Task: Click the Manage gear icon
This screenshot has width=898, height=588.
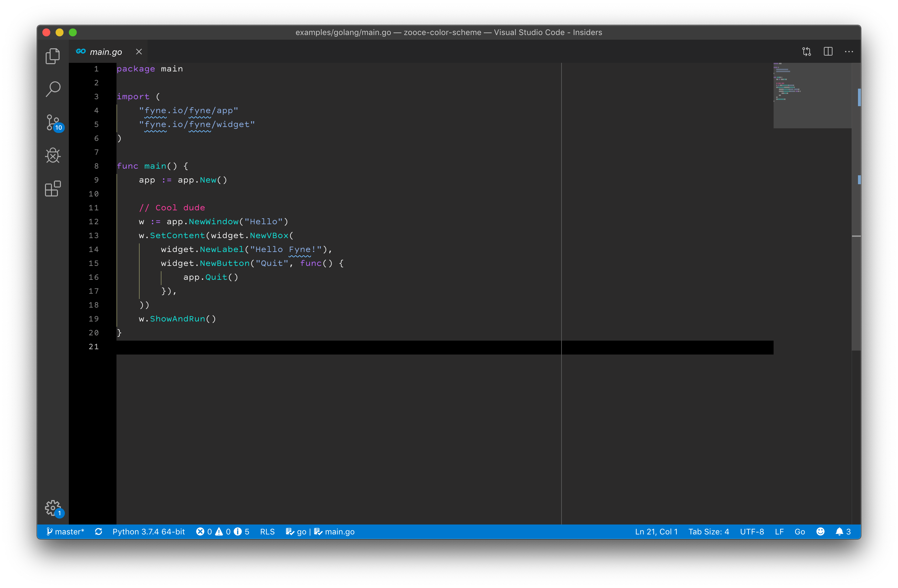Action: pyautogui.click(x=53, y=508)
